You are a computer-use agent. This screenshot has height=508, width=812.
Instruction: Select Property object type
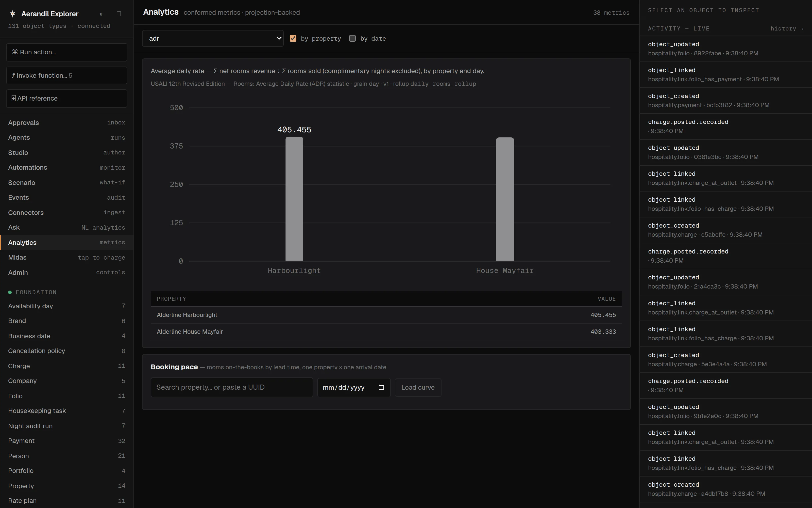(66, 486)
